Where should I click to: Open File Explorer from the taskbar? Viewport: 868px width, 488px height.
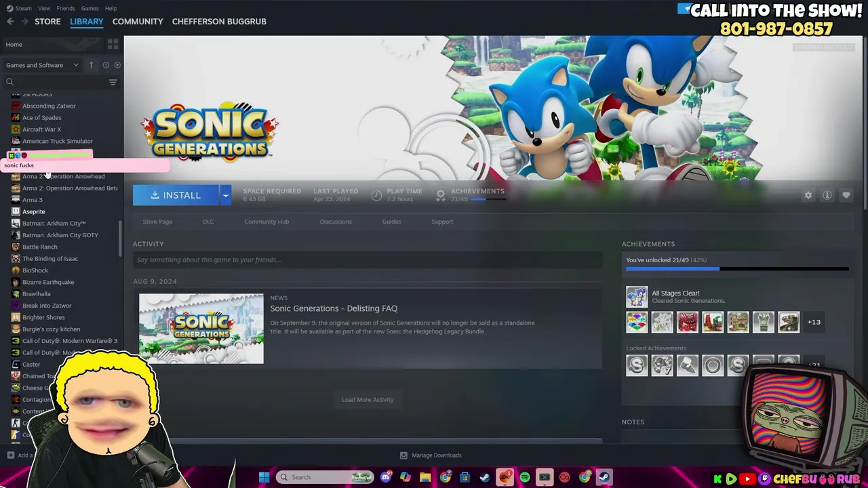coord(425,477)
